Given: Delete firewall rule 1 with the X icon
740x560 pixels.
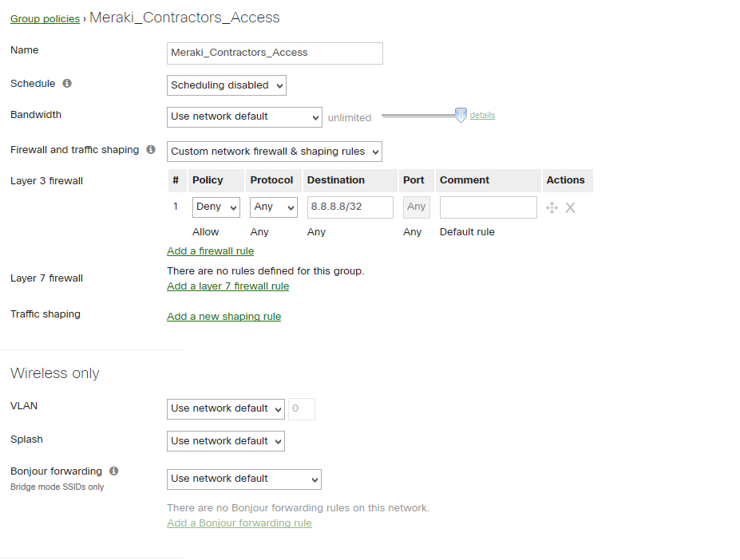Looking at the screenshot, I should coord(570,207).
